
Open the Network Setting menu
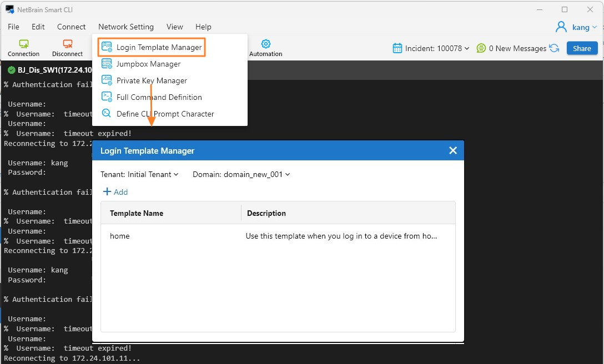(126, 27)
